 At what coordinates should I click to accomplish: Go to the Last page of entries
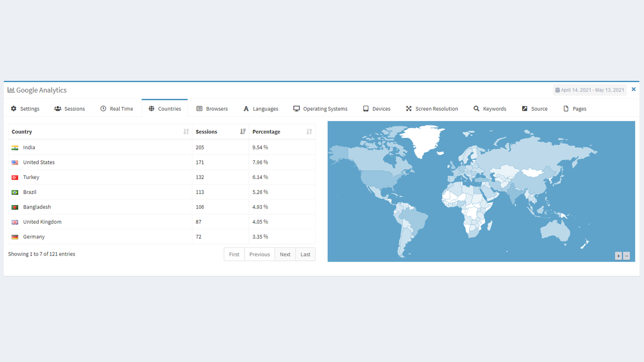(x=305, y=254)
